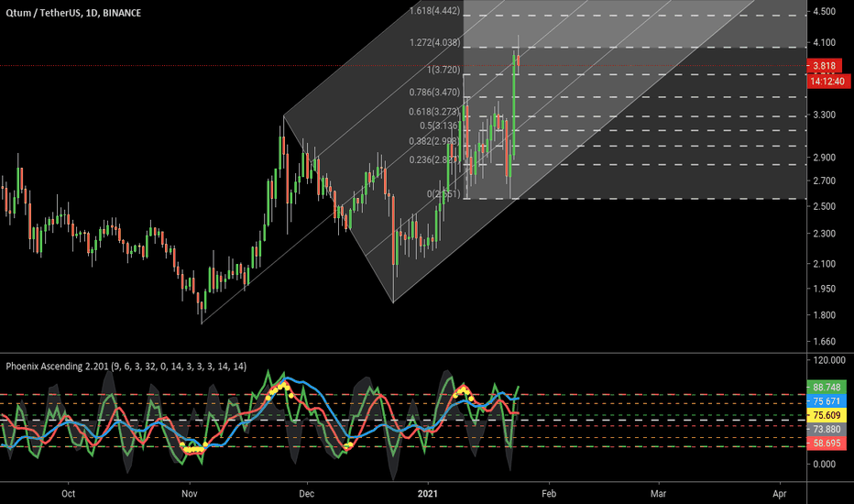Click the 0.000 indicator axis label
The width and height of the screenshot is (854, 504).
(824, 465)
